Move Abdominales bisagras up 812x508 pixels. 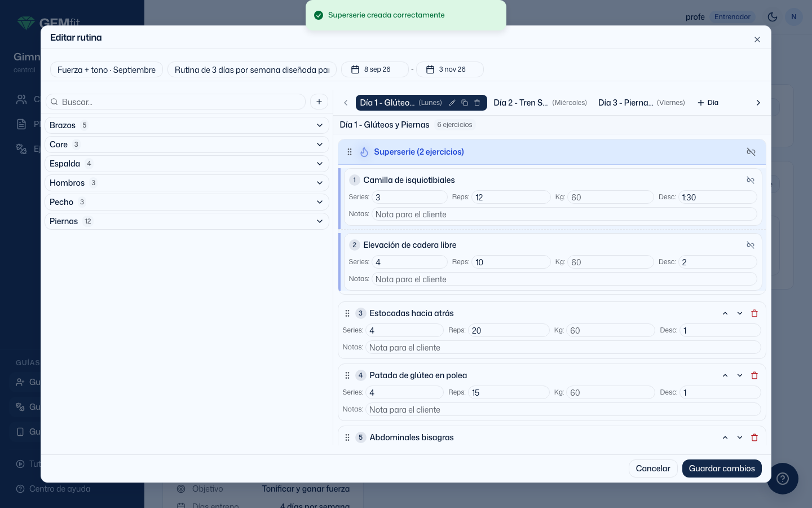(725, 437)
